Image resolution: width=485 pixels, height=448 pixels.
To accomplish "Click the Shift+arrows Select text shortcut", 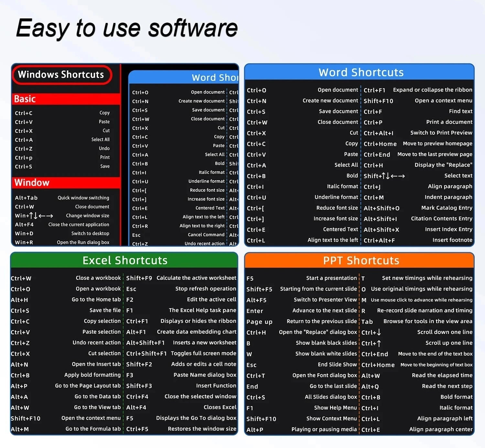I will click(417, 176).
